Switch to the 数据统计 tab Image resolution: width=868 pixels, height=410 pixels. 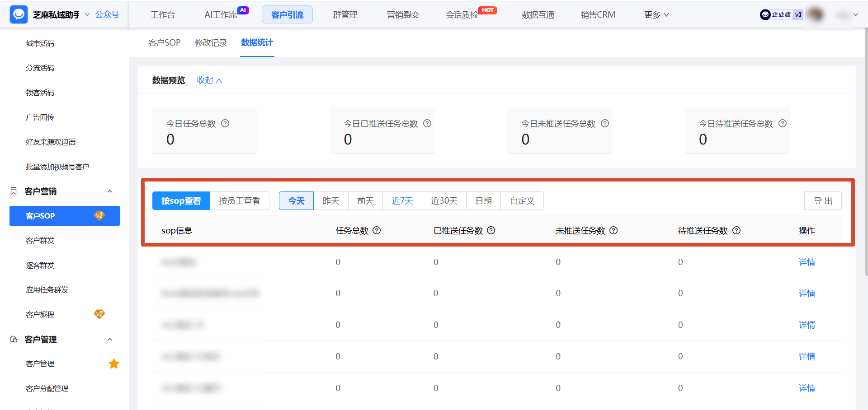point(257,42)
